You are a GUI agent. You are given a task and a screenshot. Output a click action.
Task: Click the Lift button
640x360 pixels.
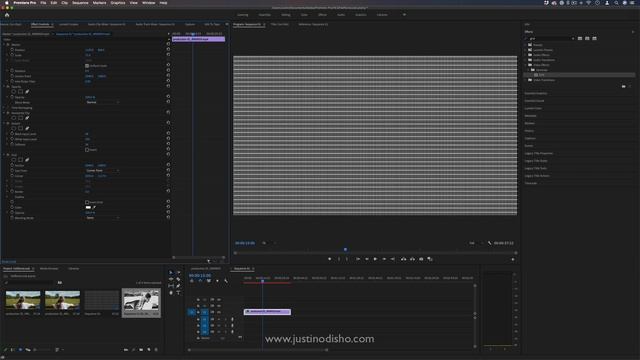tap(403, 259)
